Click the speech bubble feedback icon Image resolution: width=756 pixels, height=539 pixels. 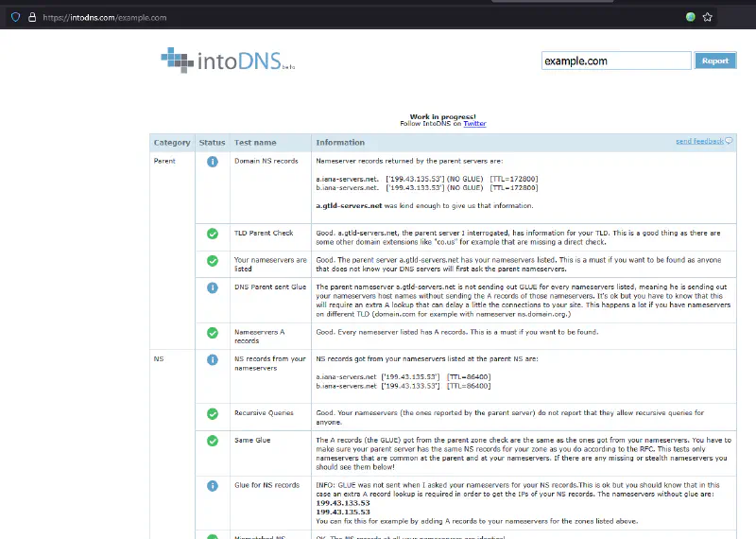pyautogui.click(x=729, y=141)
